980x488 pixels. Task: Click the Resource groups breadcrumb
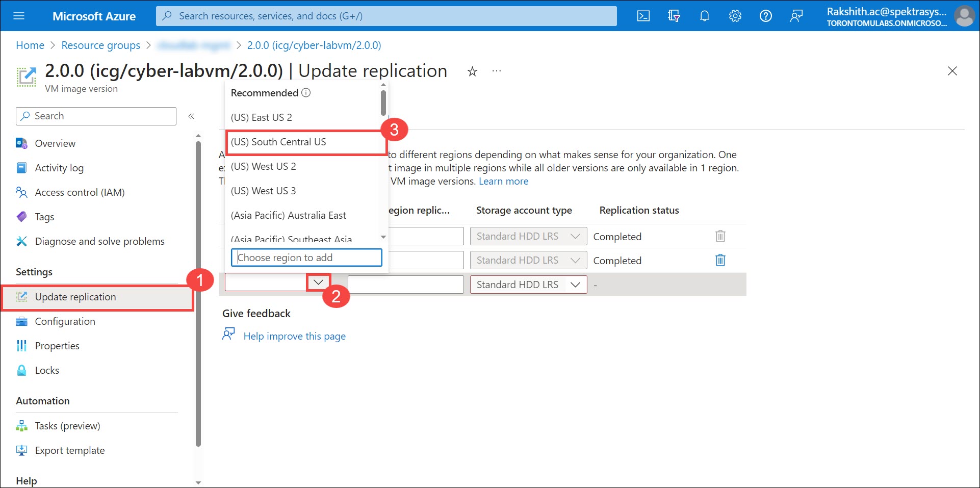tap(100, 45)
